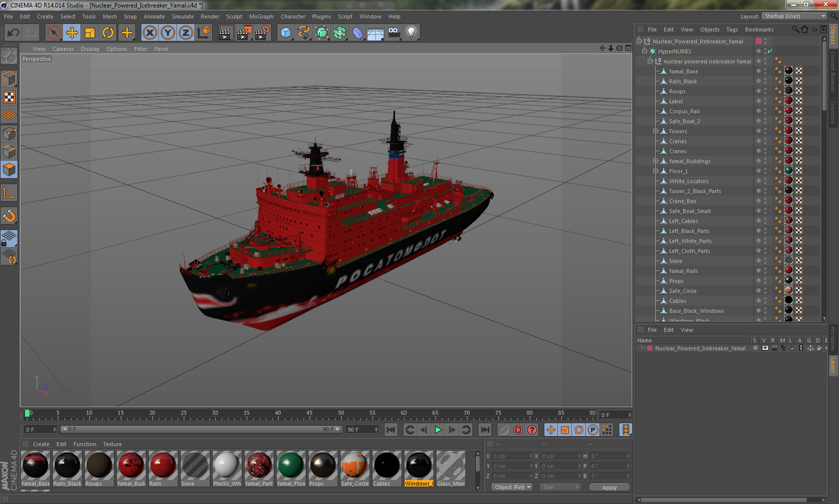Image resolution: width=839 pixels, height=504 pixels.
Task: Open Object Manager Tags menu
Action: pyautogui.click(x=732, y=29)
